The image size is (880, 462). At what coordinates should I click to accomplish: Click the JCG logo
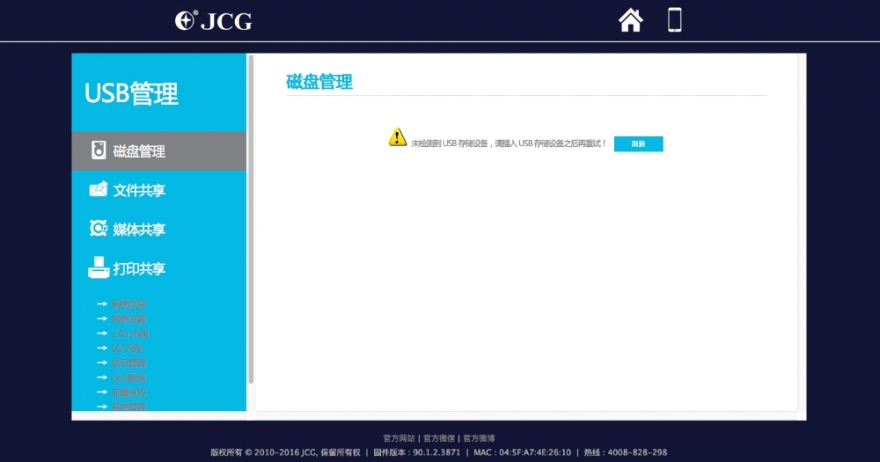point(213,21)
